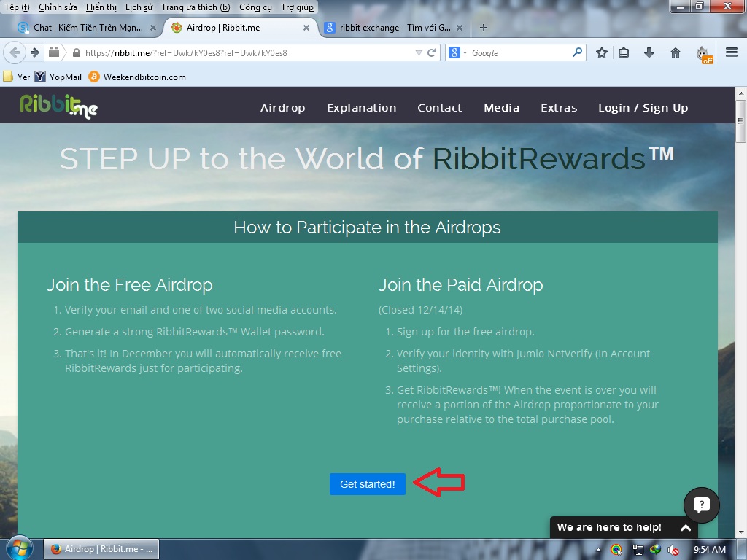The height and width of the screenshot is (560, 747).
Task: Reload the page with the refresh icon
Action: 432,52
